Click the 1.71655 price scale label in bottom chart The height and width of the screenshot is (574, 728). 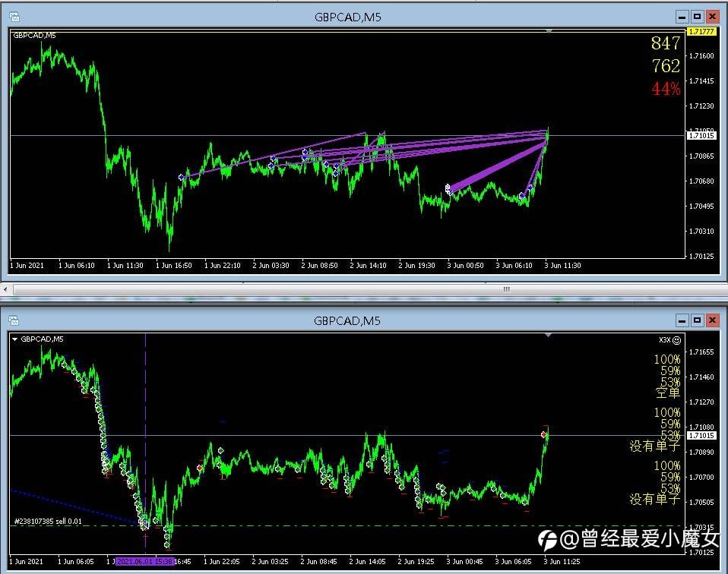tap(701, 352)
